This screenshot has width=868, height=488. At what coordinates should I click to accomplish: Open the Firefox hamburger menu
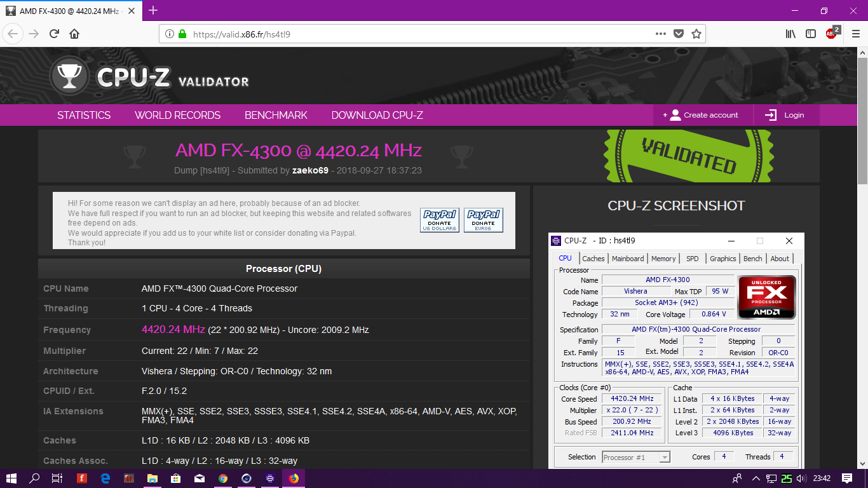click(x=855, y=34)
